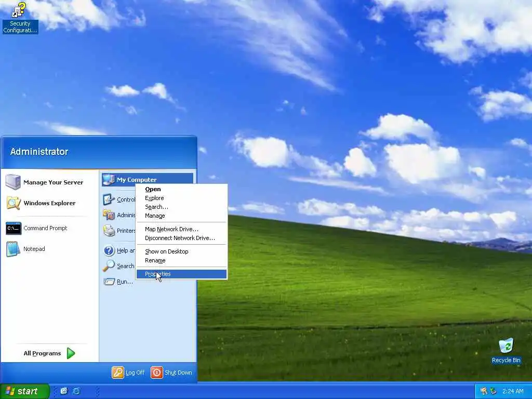The height and width of the screenshot is (399, 532).
Task: Click the My Computer monitor icon
Action: pyautogui.click(x=109, y=179)
